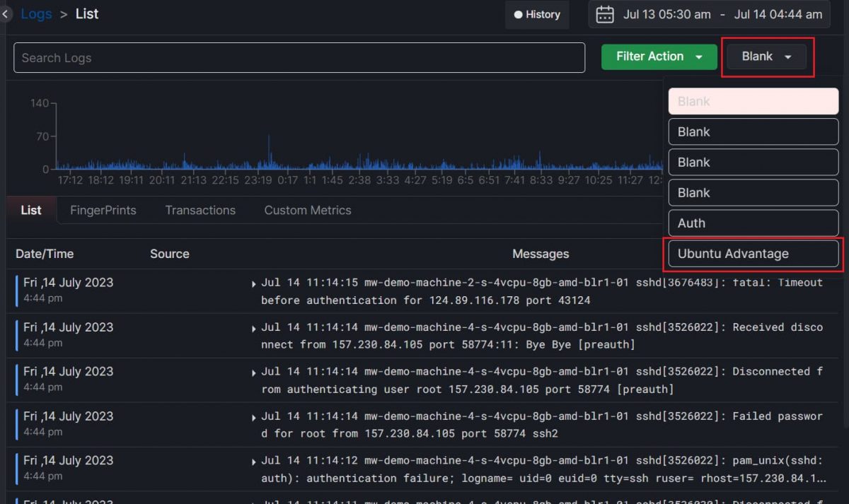Switch to the Transactions tab
The height and width of the screenshot is (504, 849).
click(200, 210)
